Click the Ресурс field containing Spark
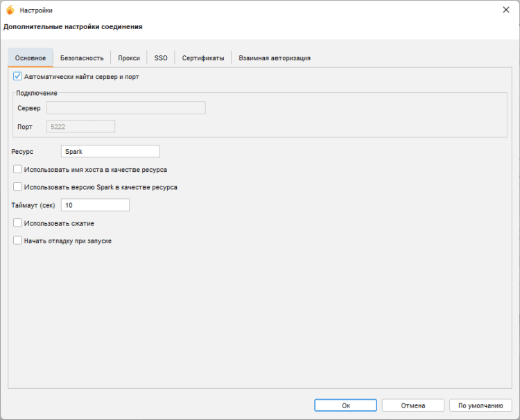 tap(110, 151)
